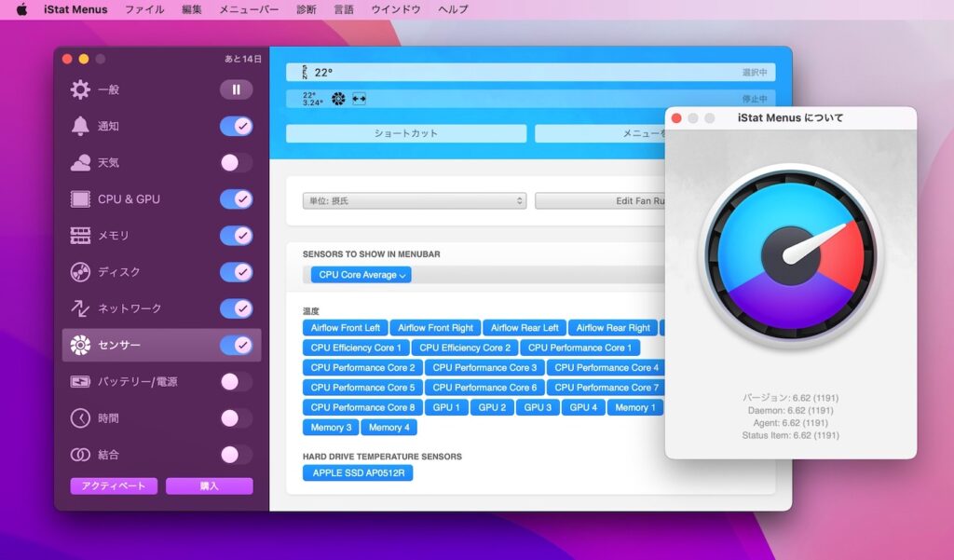
Task: Click 診断 in the menu bar
Action: pos(307,9)
